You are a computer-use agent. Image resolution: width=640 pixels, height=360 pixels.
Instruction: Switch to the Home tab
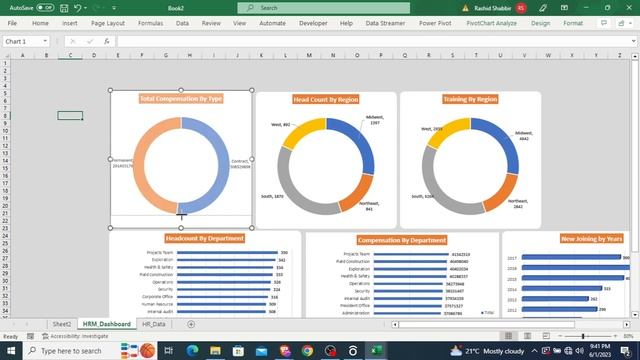pos(40,23)
